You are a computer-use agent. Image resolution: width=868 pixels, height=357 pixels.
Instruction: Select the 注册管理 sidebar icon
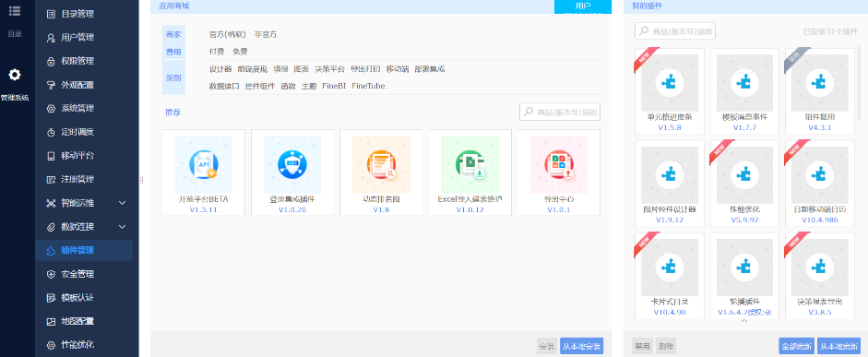[51, 179]
